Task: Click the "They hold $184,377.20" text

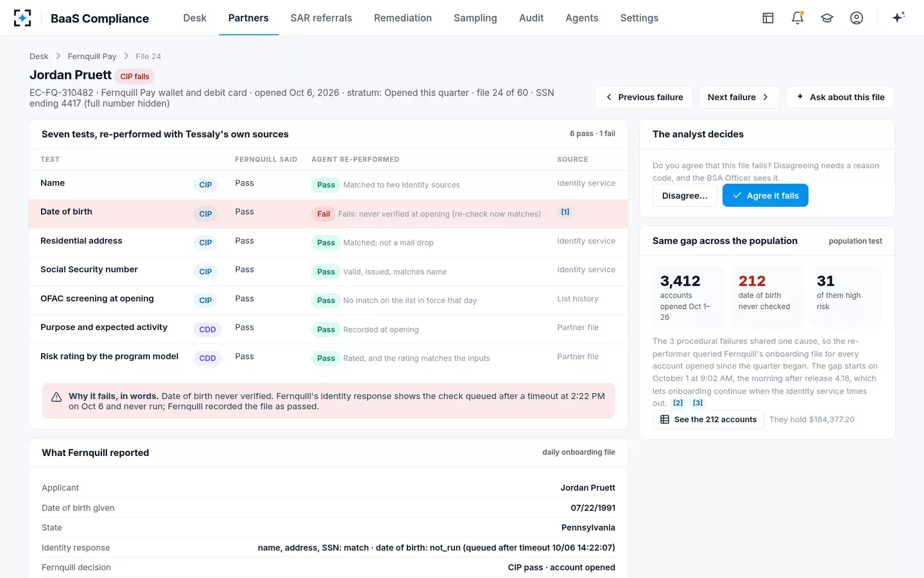Action: pyautogui.click(x=812, y=419)
